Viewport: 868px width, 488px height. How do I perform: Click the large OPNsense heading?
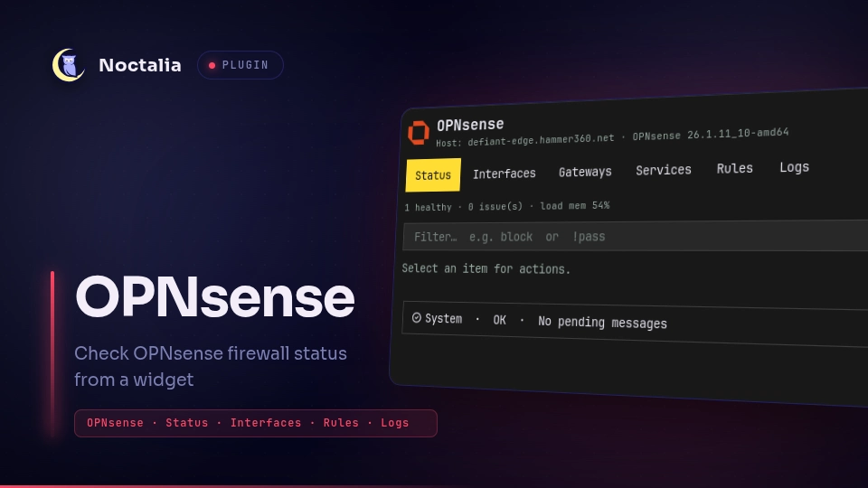tap(215, 297)
